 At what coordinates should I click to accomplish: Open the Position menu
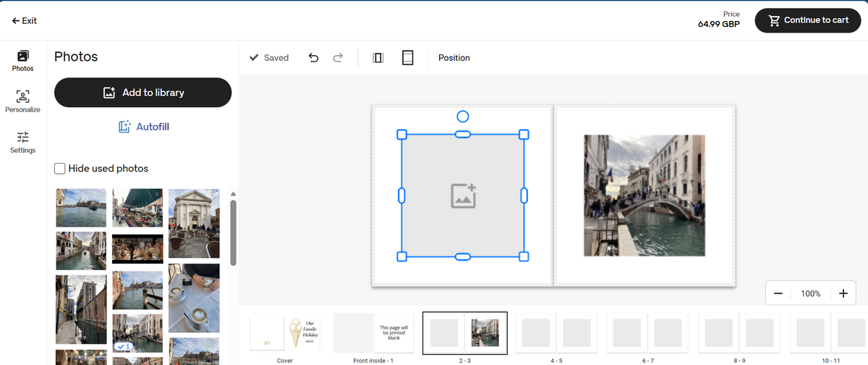pos(454,58)
